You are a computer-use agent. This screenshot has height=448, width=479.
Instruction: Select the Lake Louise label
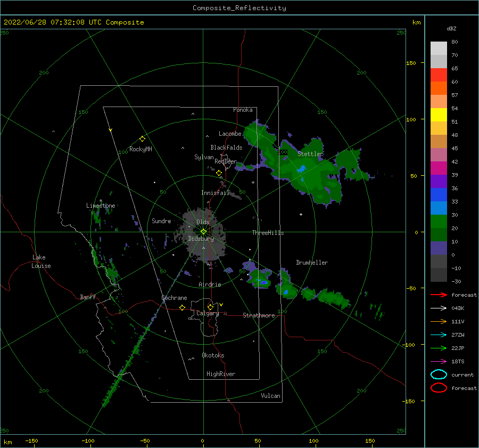coord(41,262)
